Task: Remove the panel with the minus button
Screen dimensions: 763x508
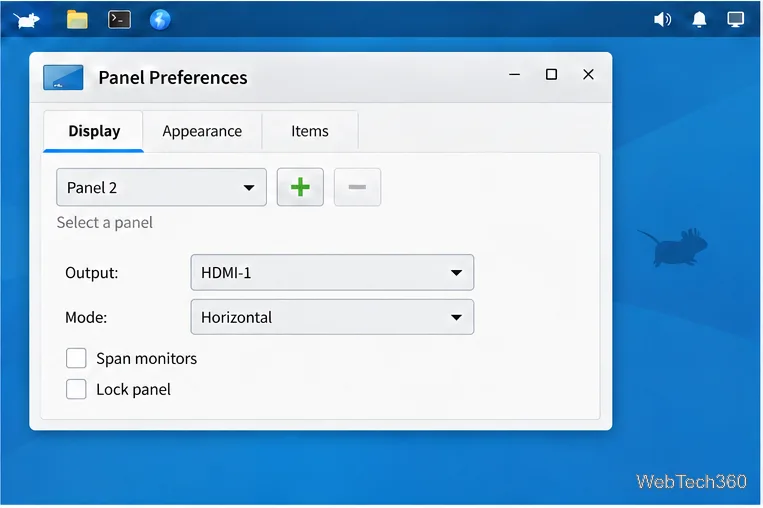Action: tap(357, 187)
